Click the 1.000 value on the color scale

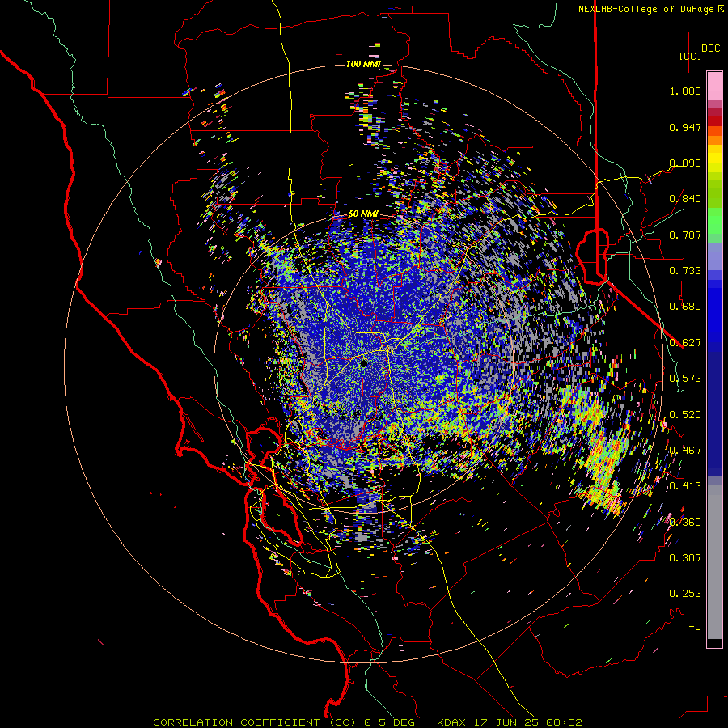tap(685, 91)
